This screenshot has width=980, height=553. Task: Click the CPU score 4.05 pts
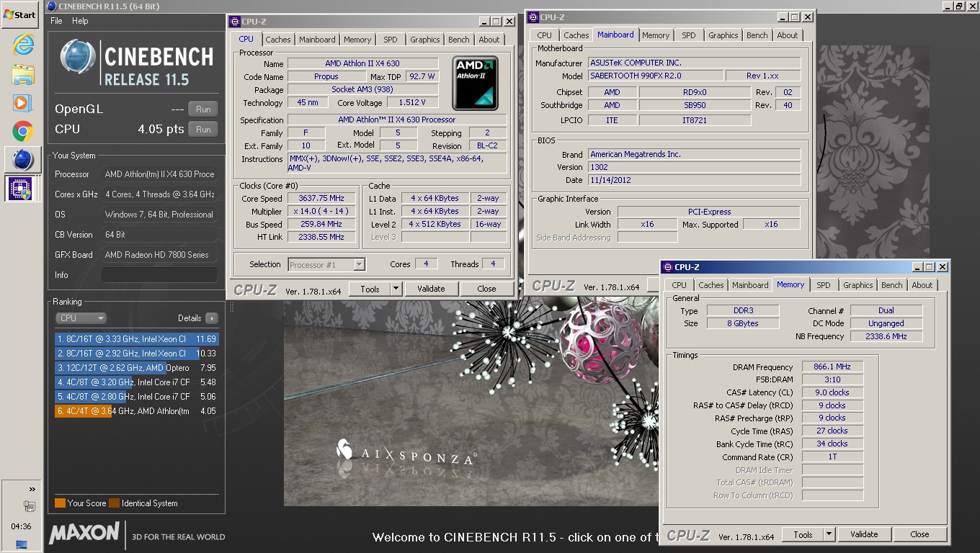(161, 130)
